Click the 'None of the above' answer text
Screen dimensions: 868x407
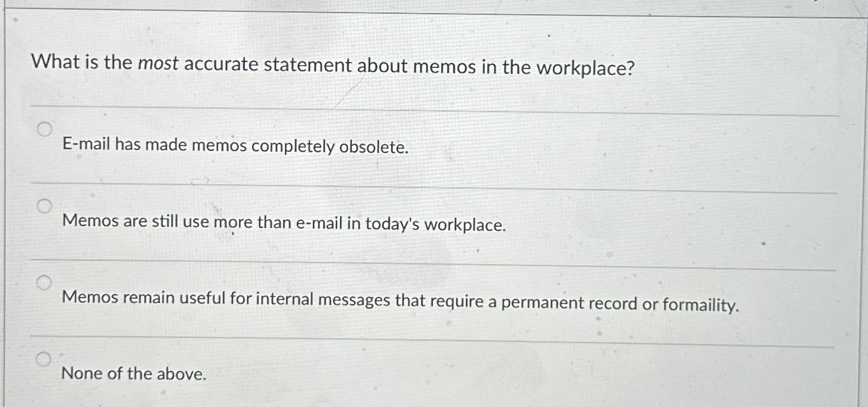tap(135, 373)
